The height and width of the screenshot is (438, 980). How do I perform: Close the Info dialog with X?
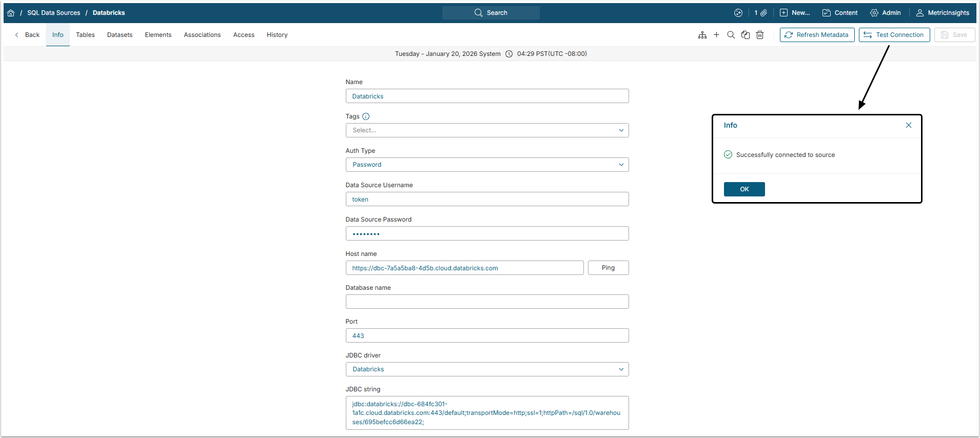point(908,125)
